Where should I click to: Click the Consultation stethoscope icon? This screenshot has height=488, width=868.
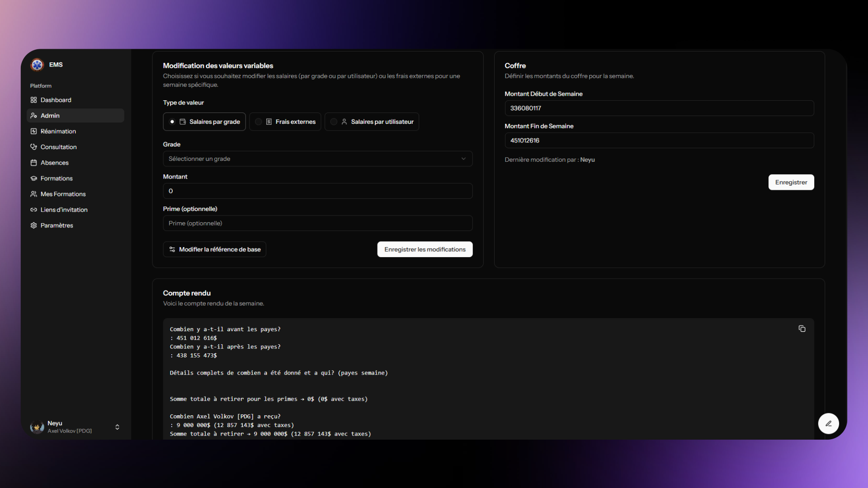coord(33,147)
